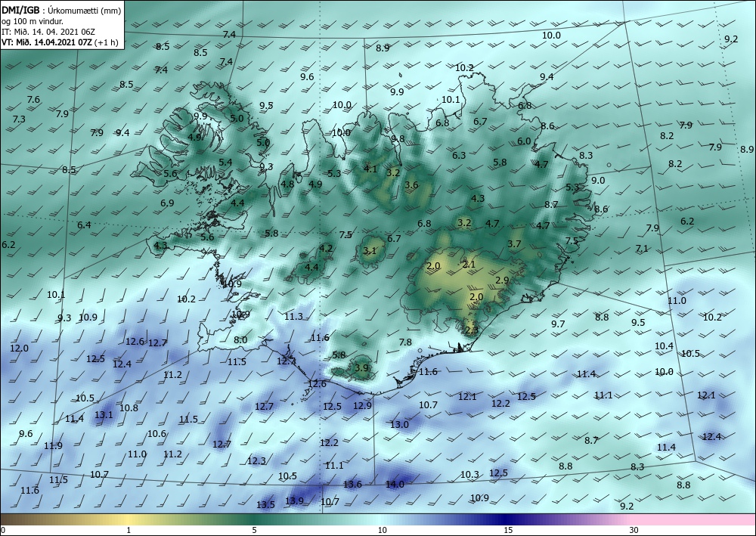Click the 3.6 value on the map
This screenshot has width=756, height=536.
click(411, 184)
